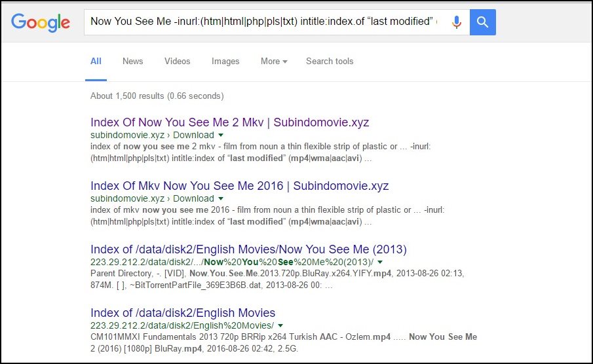
Task: Open 'Index of /data/disk2/English Movies' result
Action: point(183,313)
